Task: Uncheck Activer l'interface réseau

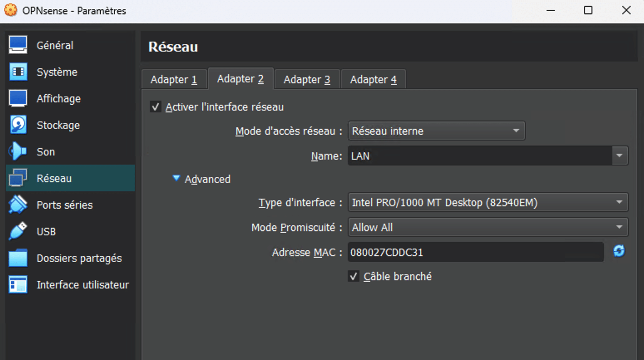Action: 155,106
